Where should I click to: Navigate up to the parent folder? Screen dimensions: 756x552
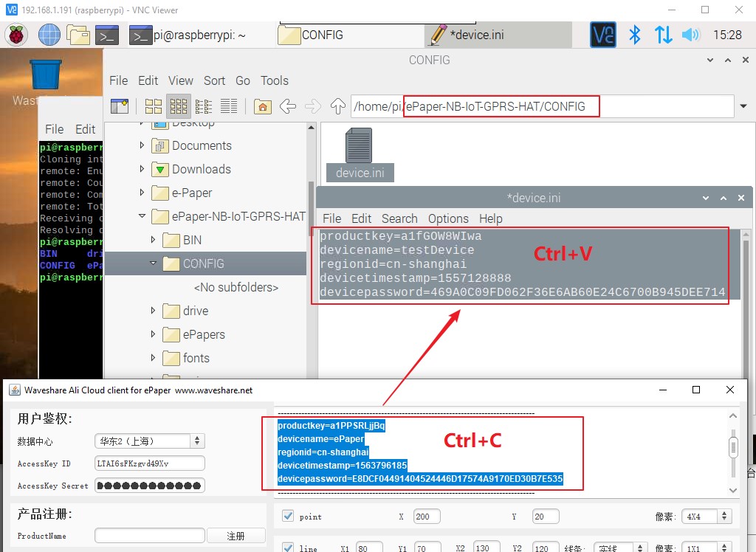point(337,106)
